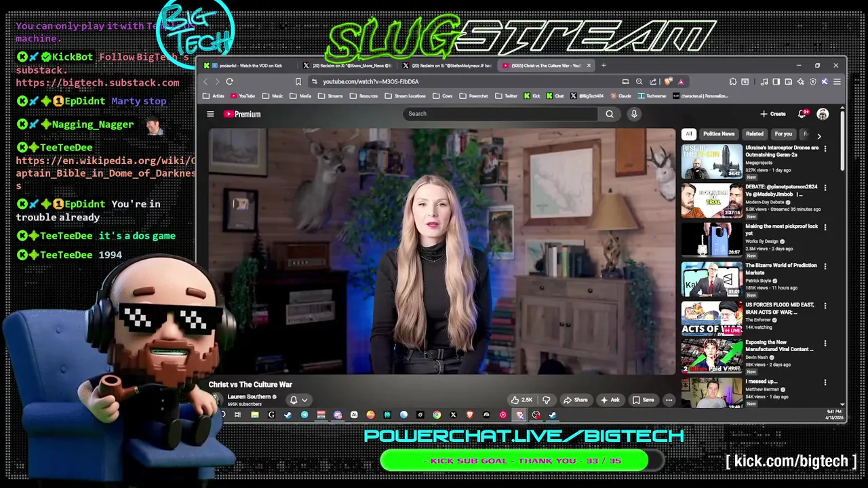Open File Explorer in the taskbar
The image size is (868, 488).
(x=255, y=415)
